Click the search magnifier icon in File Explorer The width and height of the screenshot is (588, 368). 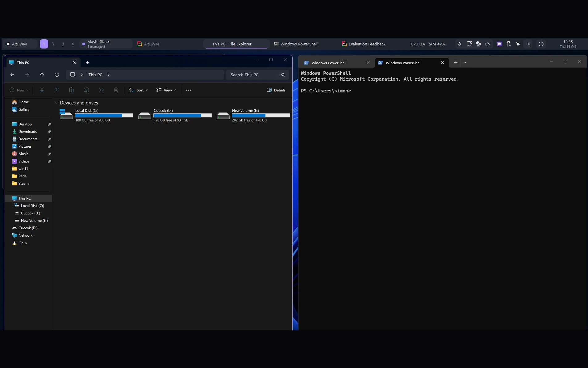283,75
